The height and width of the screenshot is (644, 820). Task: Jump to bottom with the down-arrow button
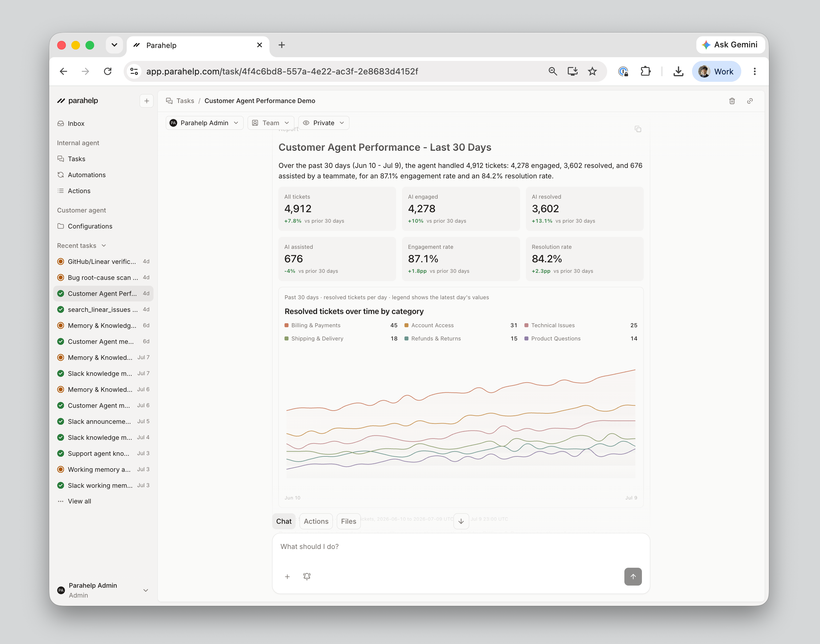(x=461, y=521)
